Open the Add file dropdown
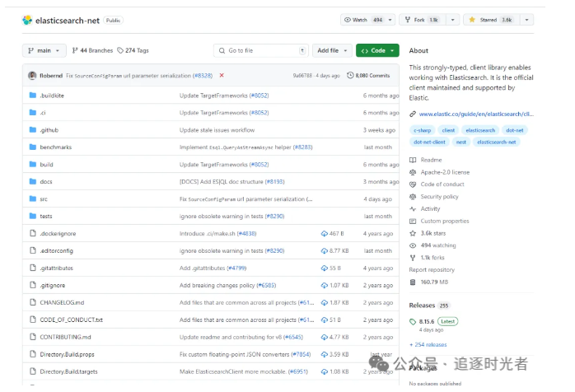The width and height of the screenshot is (575, 392). pyautogui.click(x=332, y=50)
